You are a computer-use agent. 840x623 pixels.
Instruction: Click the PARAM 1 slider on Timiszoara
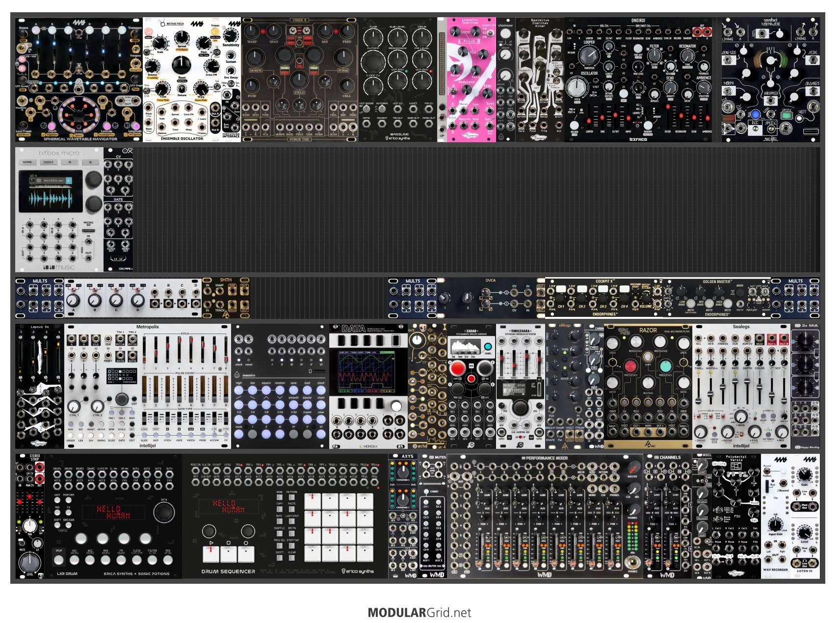[501, 362]
